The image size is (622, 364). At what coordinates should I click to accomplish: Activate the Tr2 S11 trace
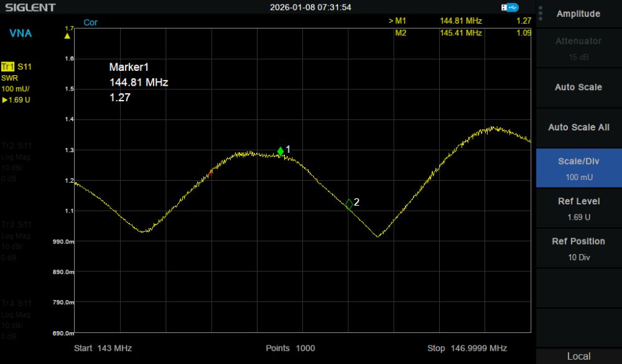click(x=16, y=145)
